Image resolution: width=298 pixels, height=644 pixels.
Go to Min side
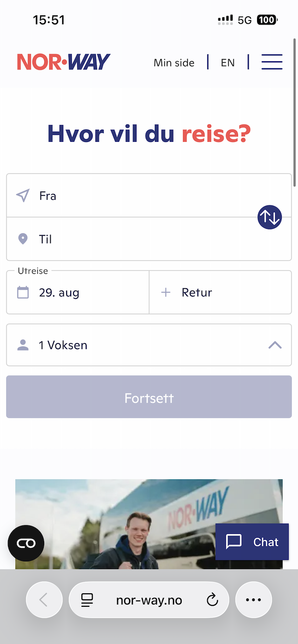pos(174,63)
